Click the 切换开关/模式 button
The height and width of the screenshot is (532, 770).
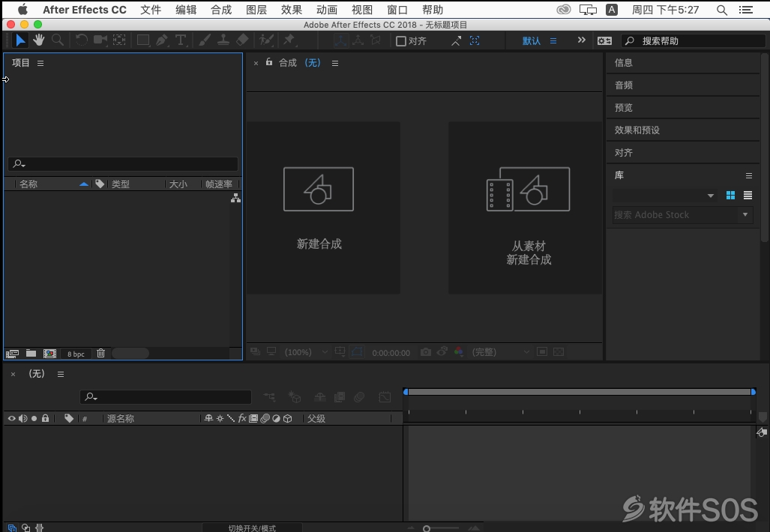[x=252, y=528]
